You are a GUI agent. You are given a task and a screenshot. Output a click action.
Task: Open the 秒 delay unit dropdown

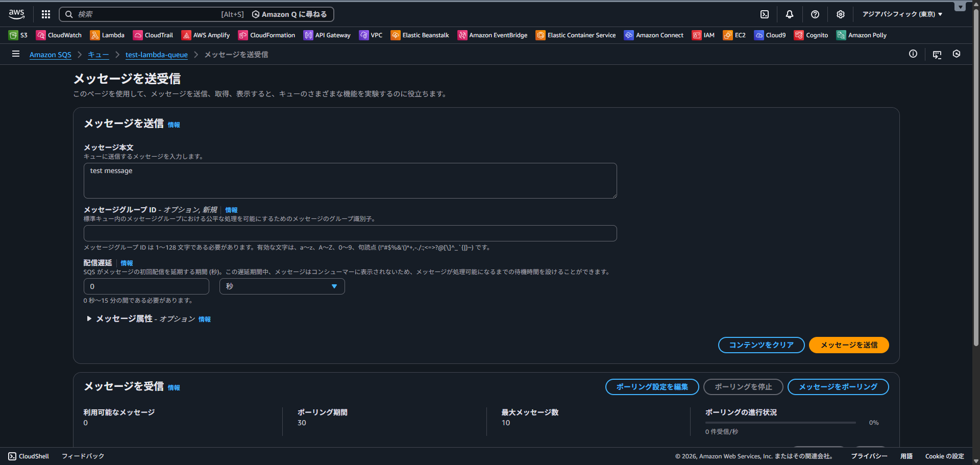coord(282,286)
